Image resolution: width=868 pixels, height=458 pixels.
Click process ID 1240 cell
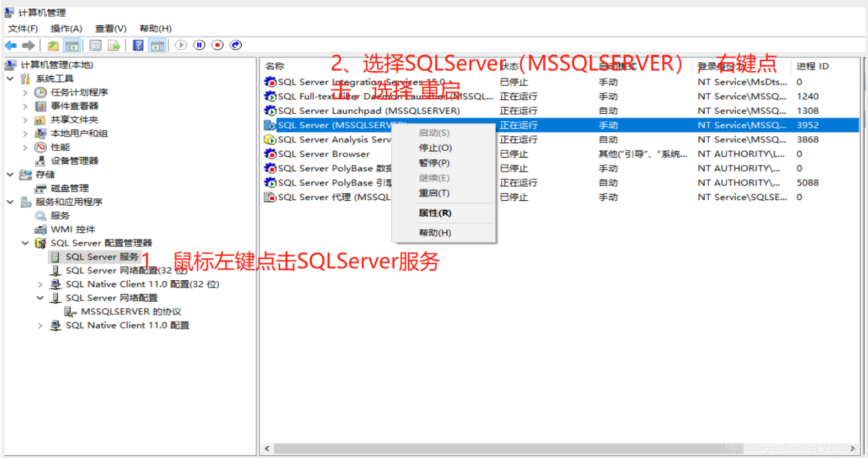tap(807, 96)
